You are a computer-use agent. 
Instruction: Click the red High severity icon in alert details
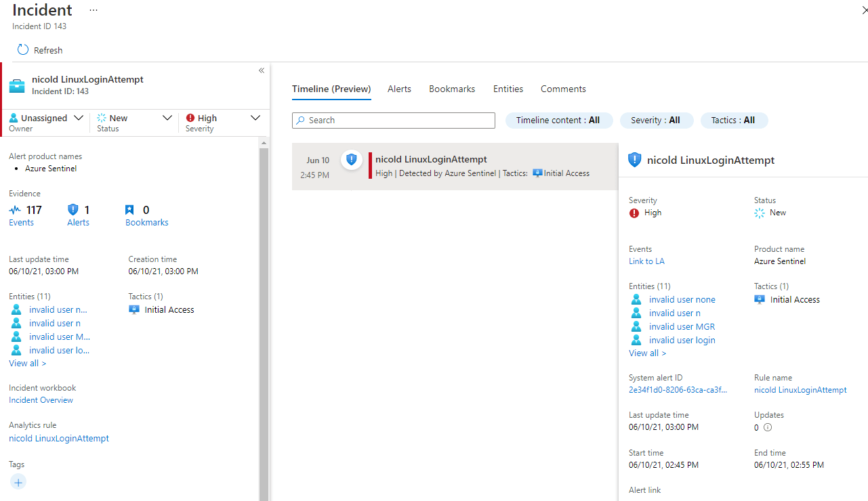[634, 213]
